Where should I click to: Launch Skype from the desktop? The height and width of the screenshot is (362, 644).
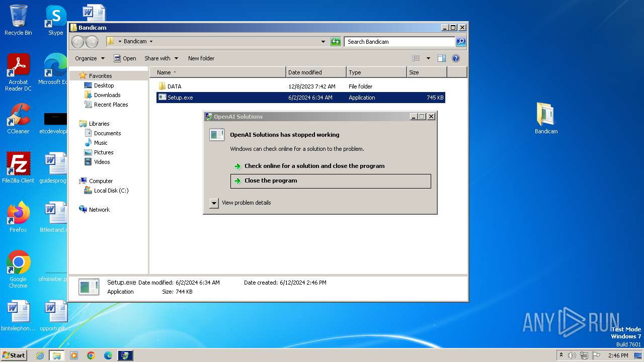tap(55, 20)
